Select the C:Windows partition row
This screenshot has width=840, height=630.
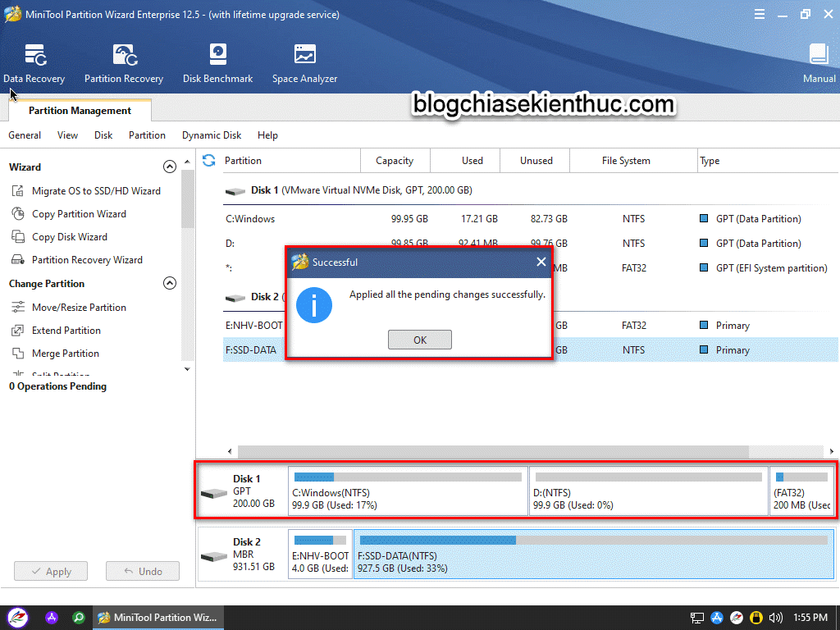[x=531, y=218]
